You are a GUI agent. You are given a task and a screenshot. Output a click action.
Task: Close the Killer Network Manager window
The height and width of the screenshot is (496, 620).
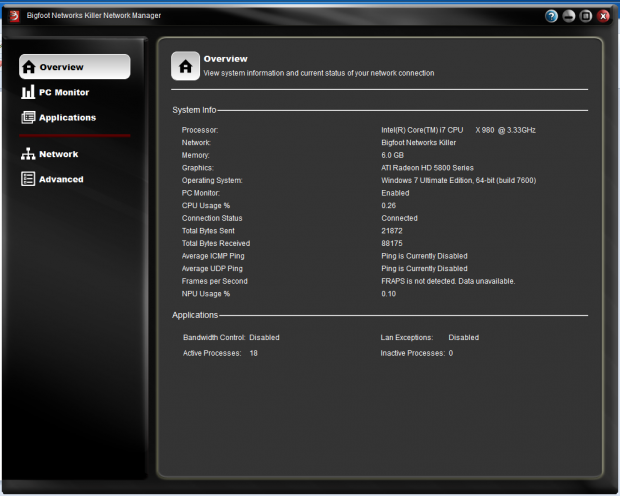603,16
